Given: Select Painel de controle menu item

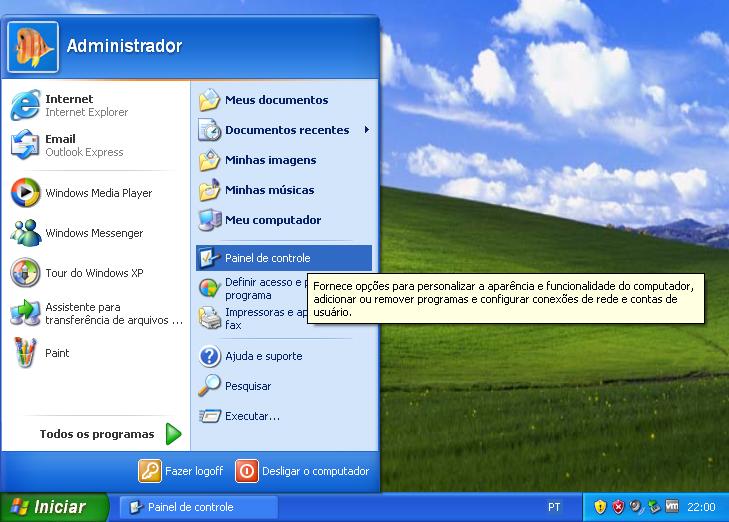Looking at the screenshot, I should pos(267,258).
